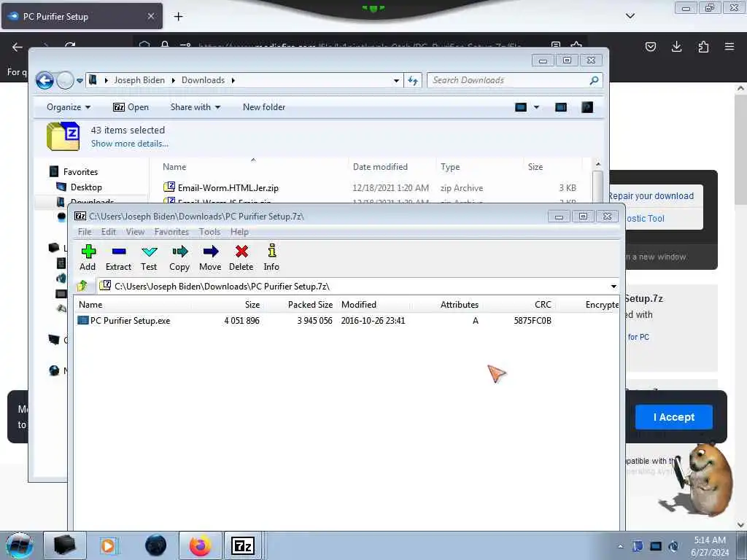The width and height of the screenshot is (747, 560).
Task: Open the Share with dropdown
Action: click(196, 107)
